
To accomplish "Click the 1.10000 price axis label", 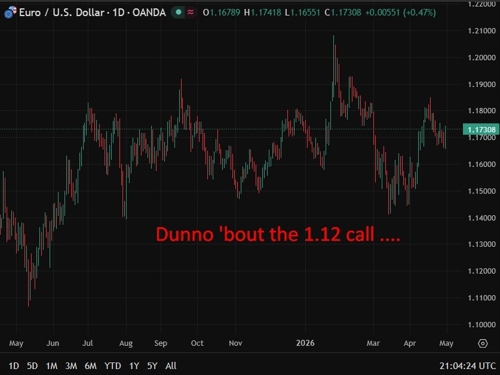I will 482,325.
